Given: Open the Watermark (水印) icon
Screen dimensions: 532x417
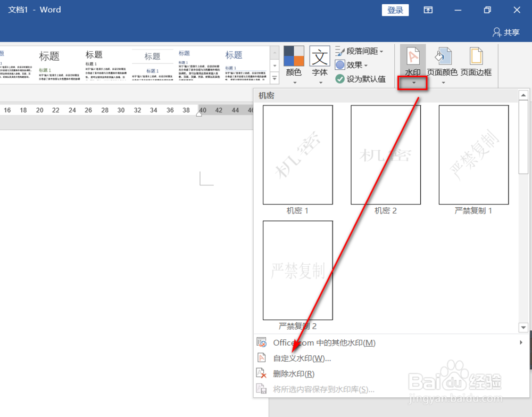Looking at the screenshot, I should coord(413,56).
